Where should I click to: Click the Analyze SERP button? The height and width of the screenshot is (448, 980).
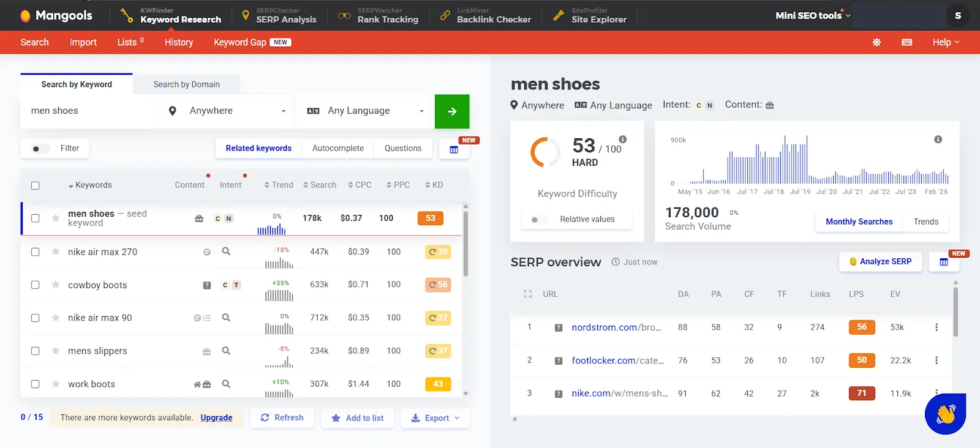coord(881,262)
